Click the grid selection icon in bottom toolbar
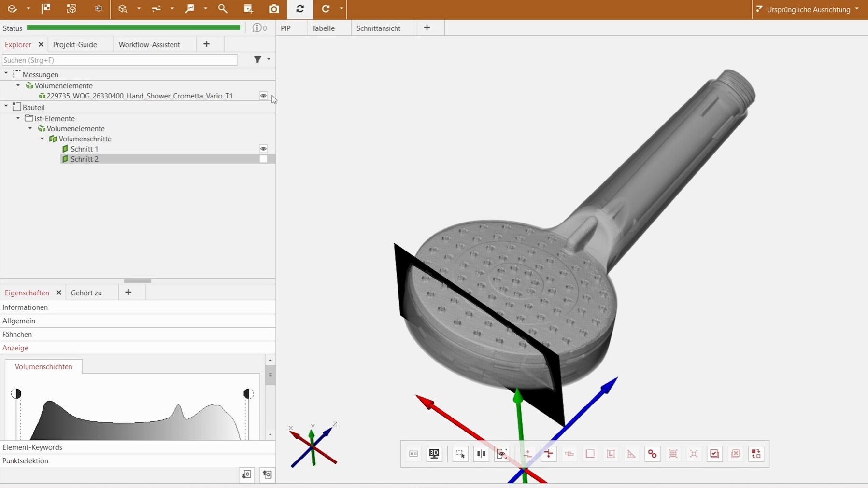Image resolution: width=868 pixels, height=488 pixels. pos(673,454)
